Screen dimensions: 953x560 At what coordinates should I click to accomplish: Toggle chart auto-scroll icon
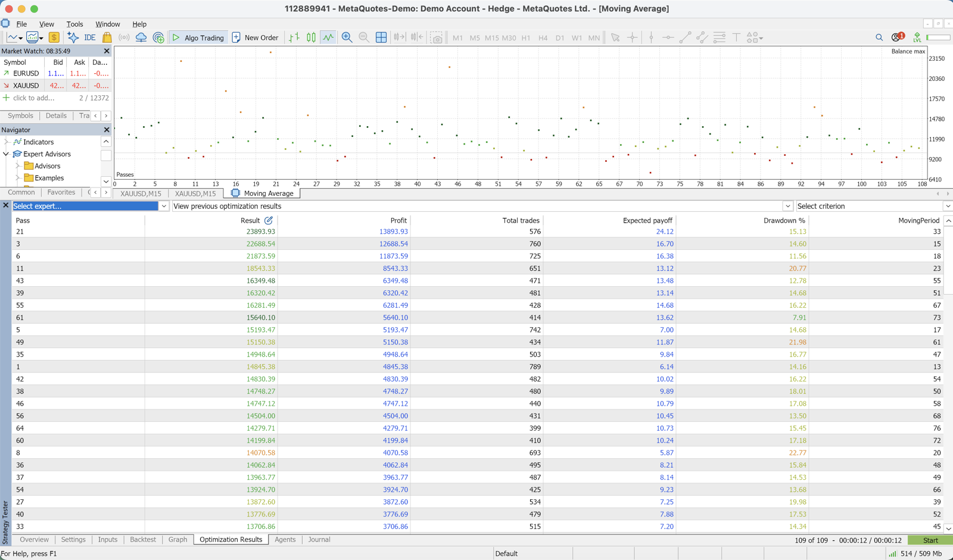coord(399,37)
